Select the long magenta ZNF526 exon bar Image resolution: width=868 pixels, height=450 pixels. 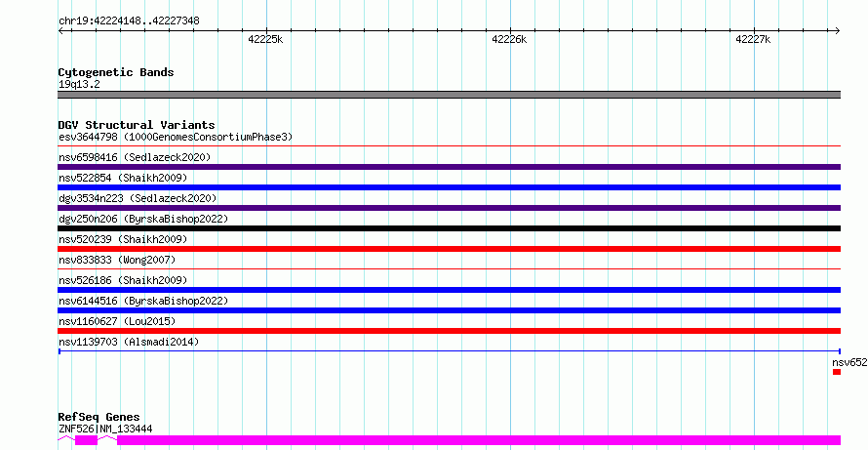479,440
